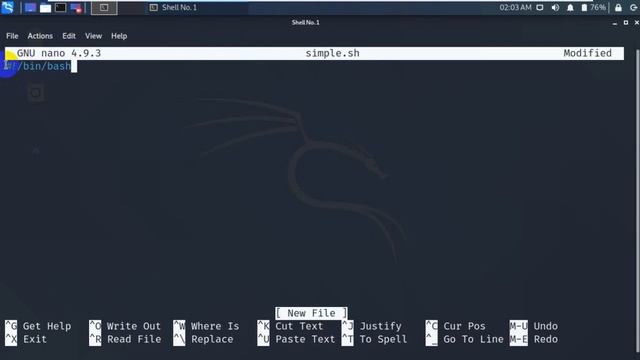Click the ^J Justify shortcut
Viewport: 640px width, 360px height.
click(371, 326)
